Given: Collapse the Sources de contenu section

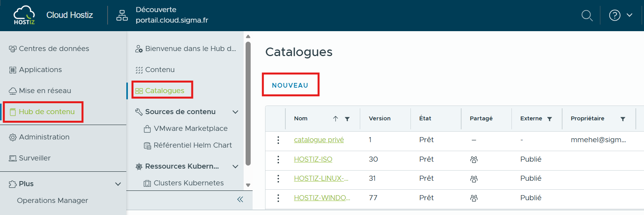Looking at the screenshot, I should point(235,112).
